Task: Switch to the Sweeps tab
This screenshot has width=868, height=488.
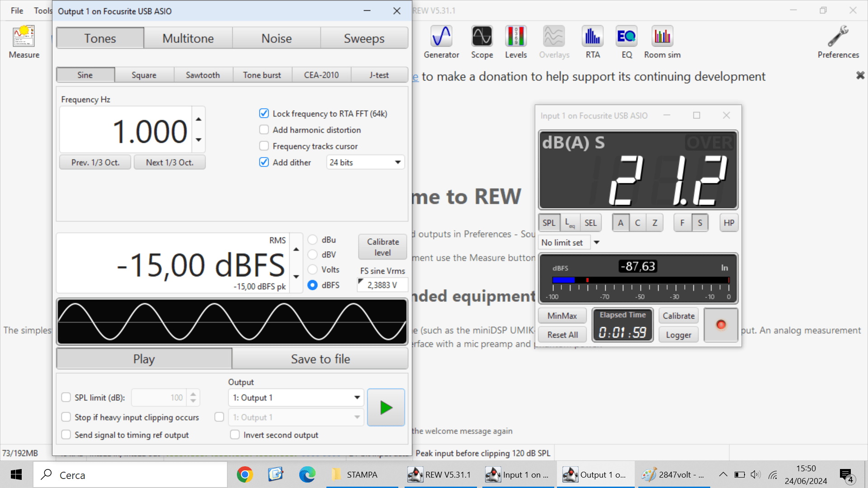Action: [364, 38]
